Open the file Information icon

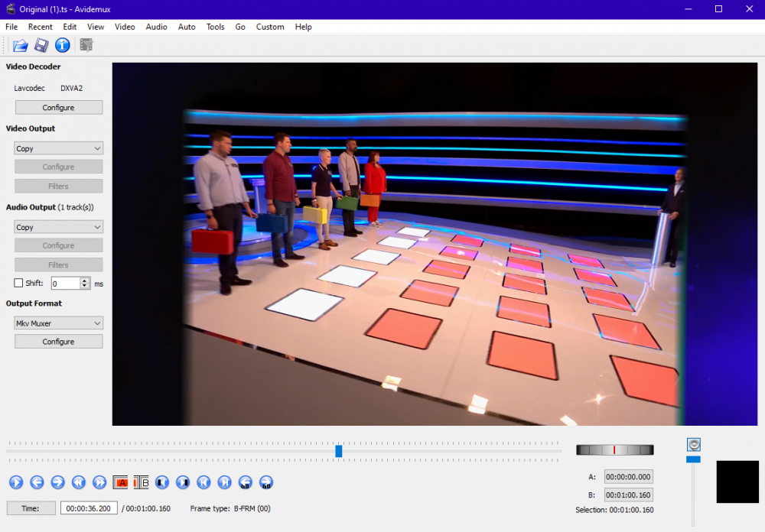[x=63, y=45]
